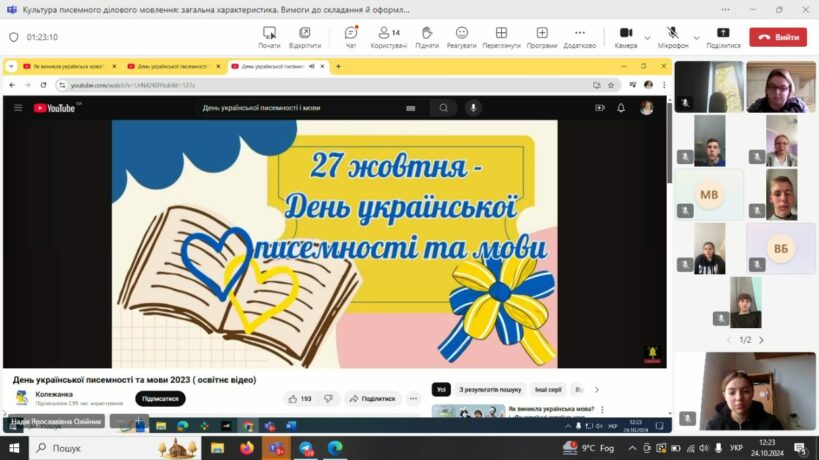This screenshot has width=819, height=460.
Task: Toggle the Мікрофон mute button
Action: coord(673,37)
